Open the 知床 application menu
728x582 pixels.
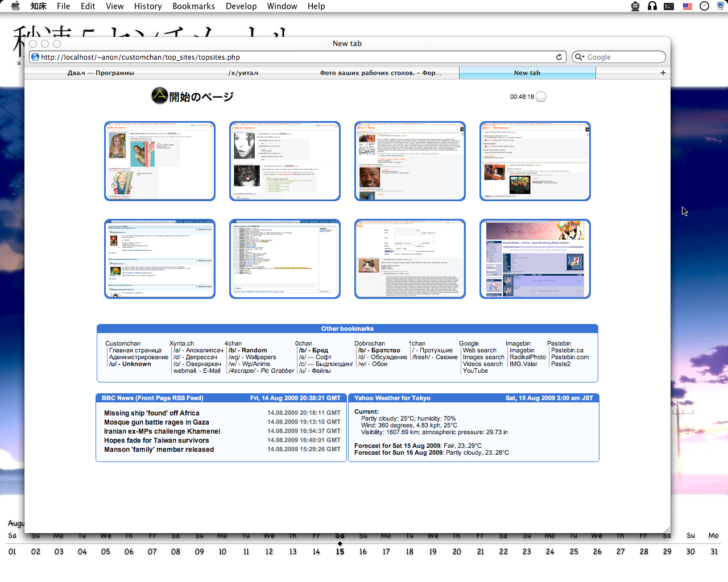39,6
